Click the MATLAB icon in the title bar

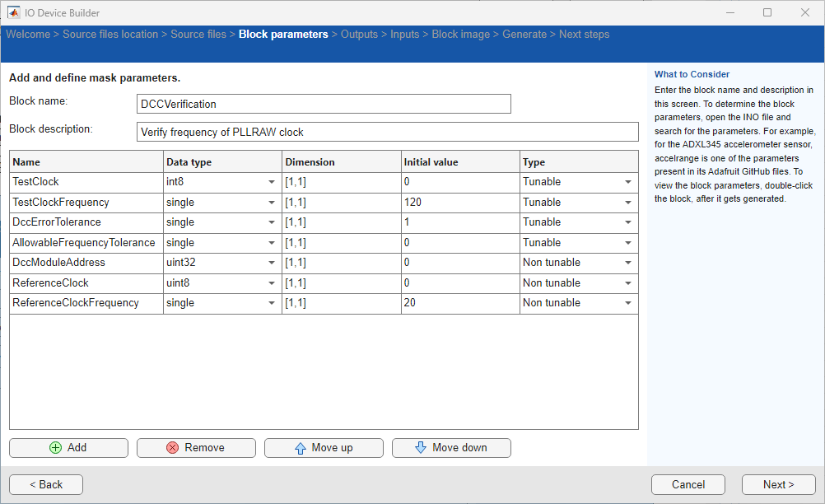pos(12,12)
